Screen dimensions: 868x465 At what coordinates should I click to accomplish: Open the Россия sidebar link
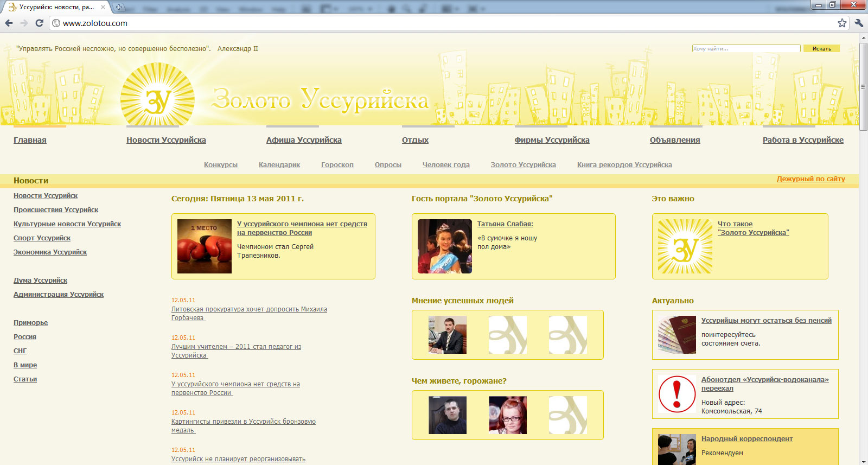tap(25, 337)
